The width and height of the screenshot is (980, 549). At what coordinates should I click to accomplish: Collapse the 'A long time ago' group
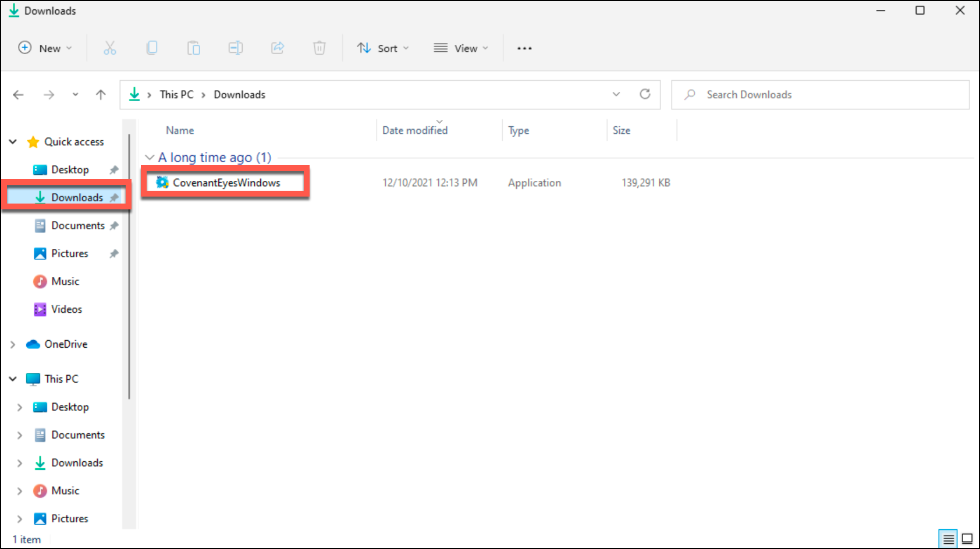click(150, 158)
